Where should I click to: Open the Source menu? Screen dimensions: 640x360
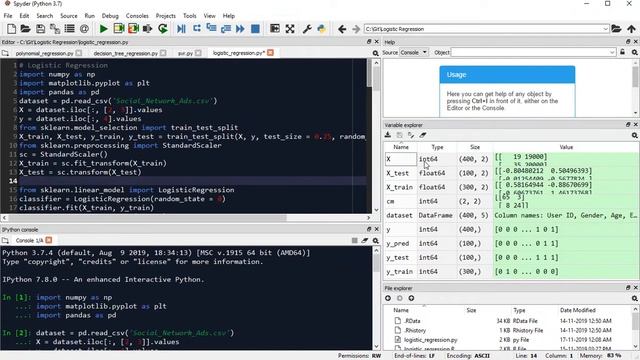point(69,16)
